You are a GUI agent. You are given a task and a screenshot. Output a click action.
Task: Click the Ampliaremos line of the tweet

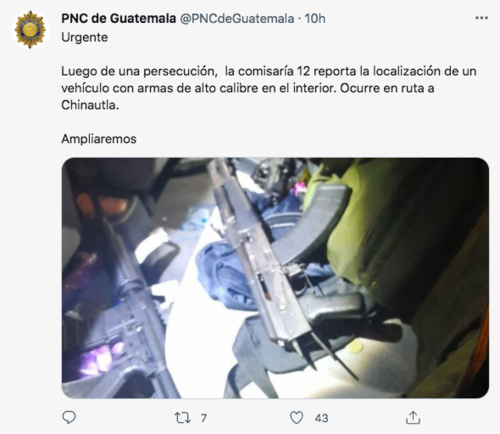point(99,139)
